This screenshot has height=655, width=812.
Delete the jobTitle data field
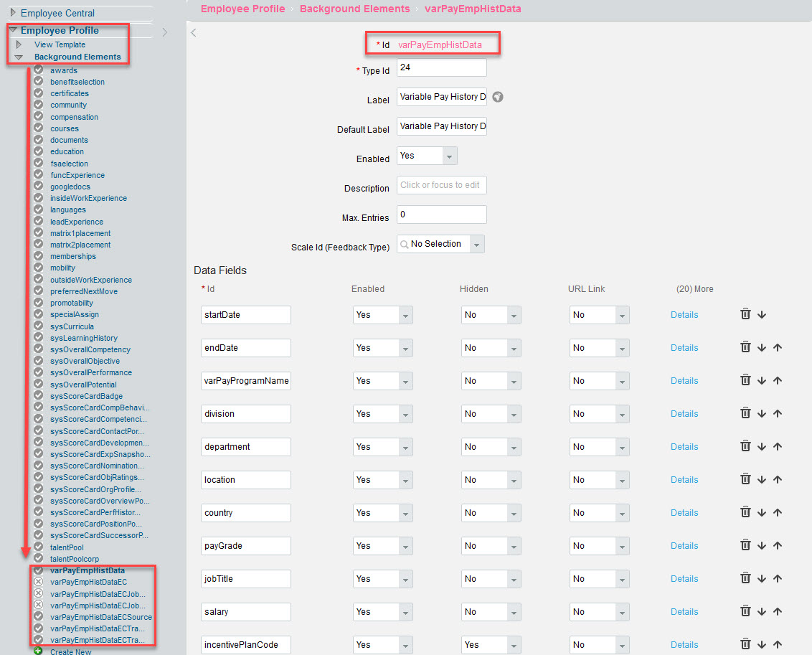pyautogui.click(x=745, y=578)
